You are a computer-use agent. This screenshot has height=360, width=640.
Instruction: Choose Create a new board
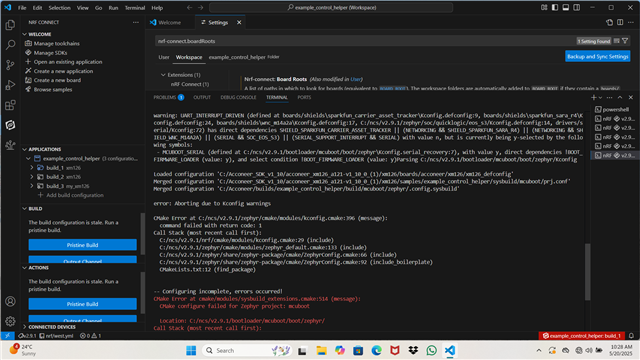(57, 80)
